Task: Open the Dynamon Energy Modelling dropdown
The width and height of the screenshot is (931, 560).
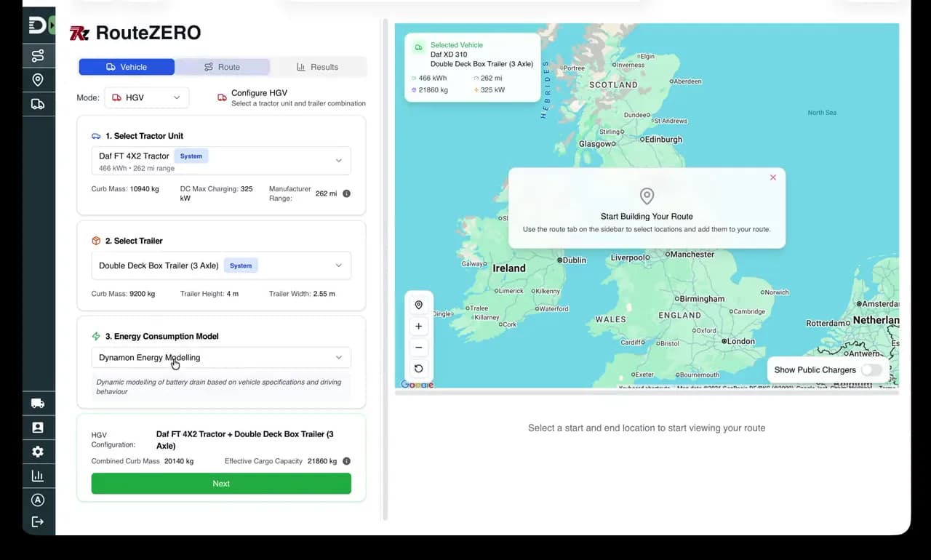Action: click(x=221, y=357)
